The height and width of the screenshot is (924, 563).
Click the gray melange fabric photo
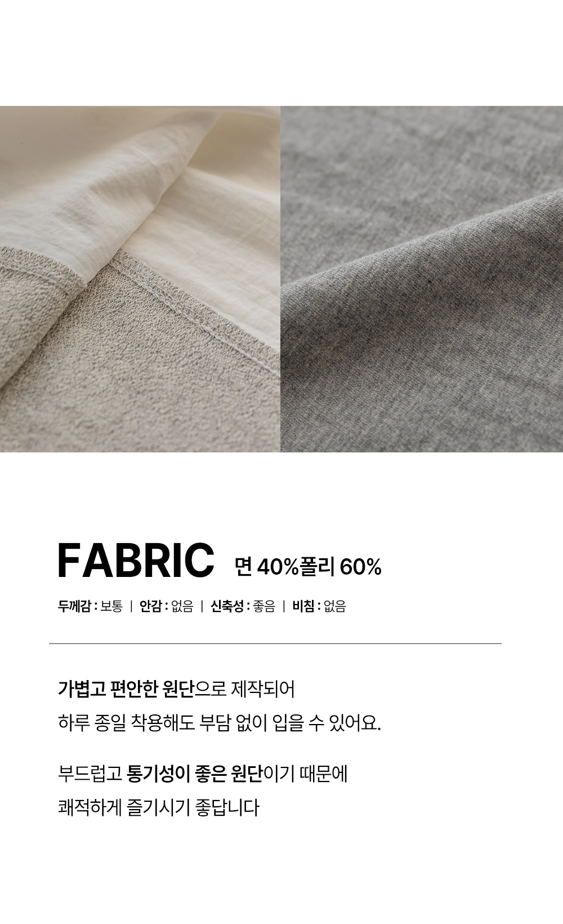(x=422, y=279)
